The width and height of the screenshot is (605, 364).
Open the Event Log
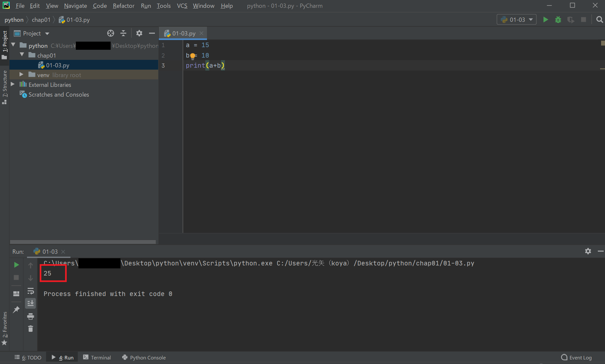pos(576,357)
